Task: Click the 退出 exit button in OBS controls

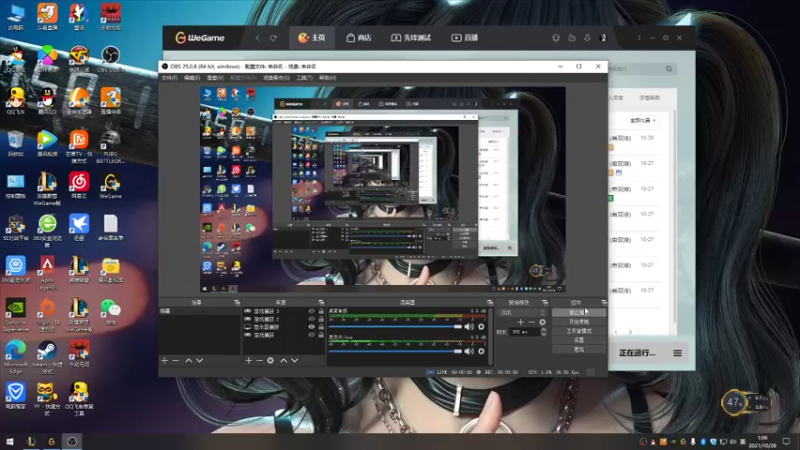Action: pos(579,349)
